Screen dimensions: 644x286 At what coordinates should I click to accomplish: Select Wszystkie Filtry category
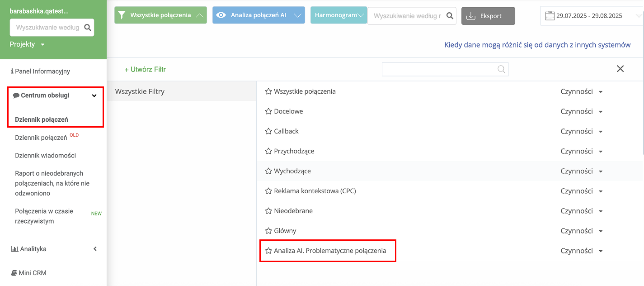click(x=182, y=91)
